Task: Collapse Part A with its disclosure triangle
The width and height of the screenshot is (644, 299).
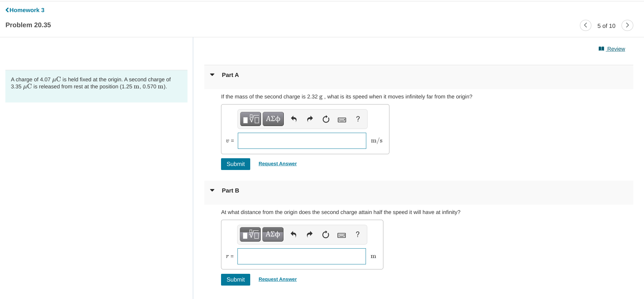Action: click(212, 75)
